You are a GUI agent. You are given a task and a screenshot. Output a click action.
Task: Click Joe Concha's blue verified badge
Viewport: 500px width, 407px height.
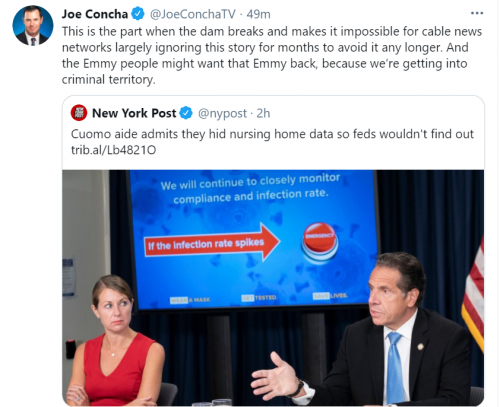(138, 14)
